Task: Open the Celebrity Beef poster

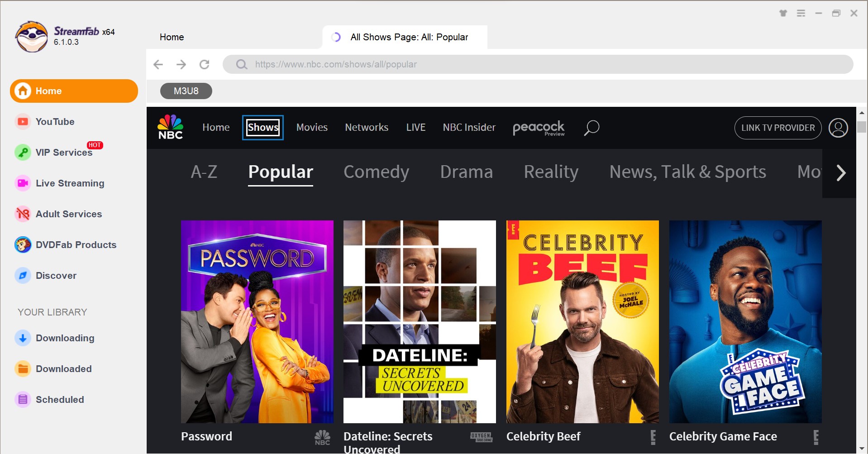Action: 582,322
